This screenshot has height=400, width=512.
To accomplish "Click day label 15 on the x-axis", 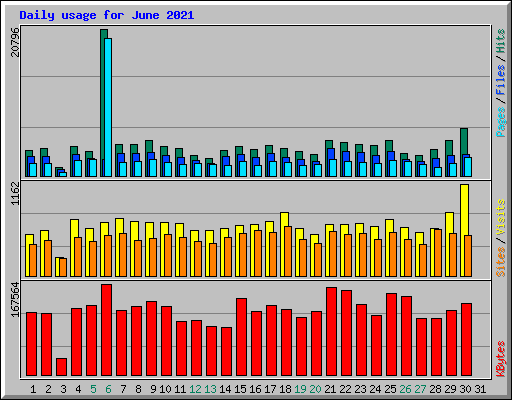I will click(240, 389).
